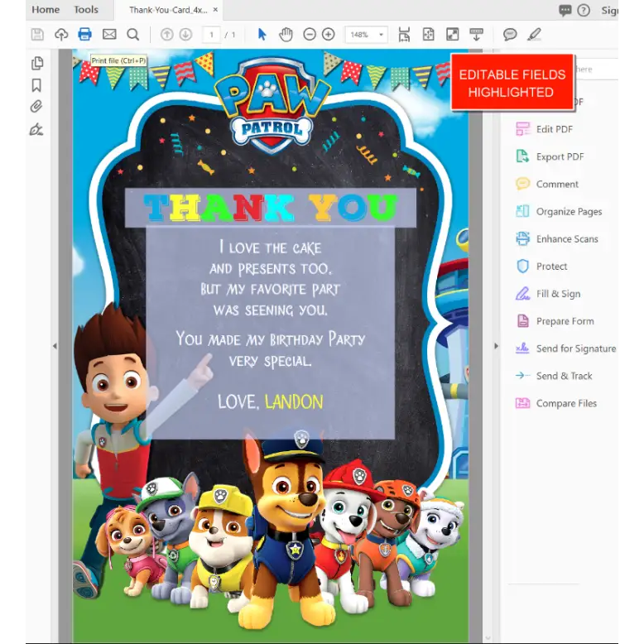Close the Thank-You-Card document tab

click(215, 9)
